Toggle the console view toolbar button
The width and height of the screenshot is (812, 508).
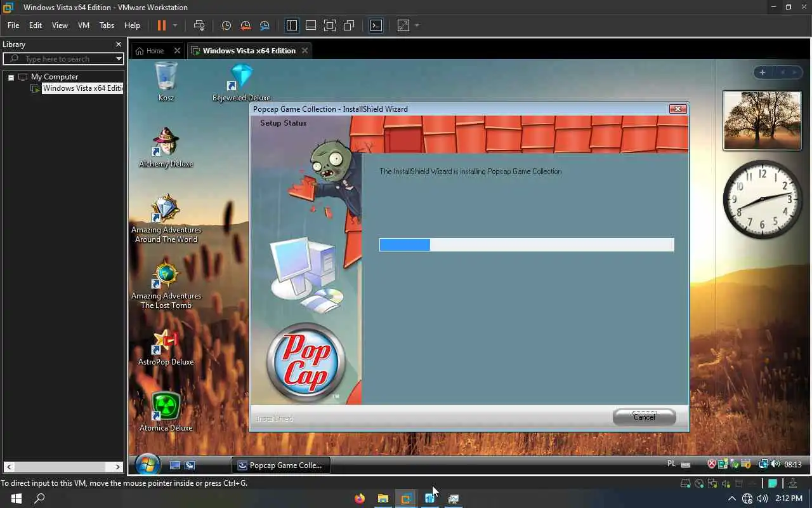376,25
